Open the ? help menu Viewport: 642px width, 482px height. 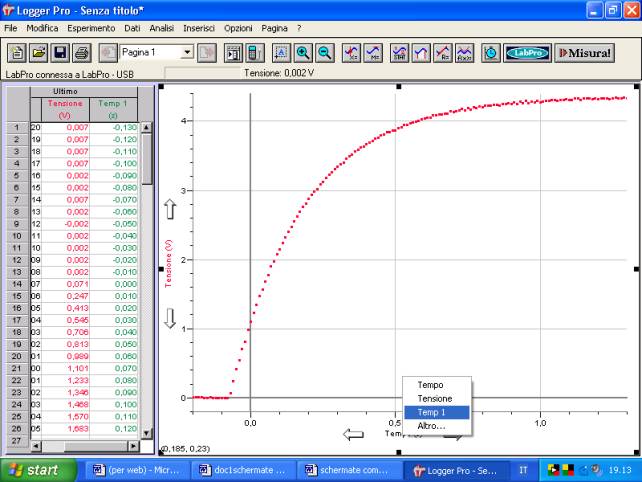(299, 28)
